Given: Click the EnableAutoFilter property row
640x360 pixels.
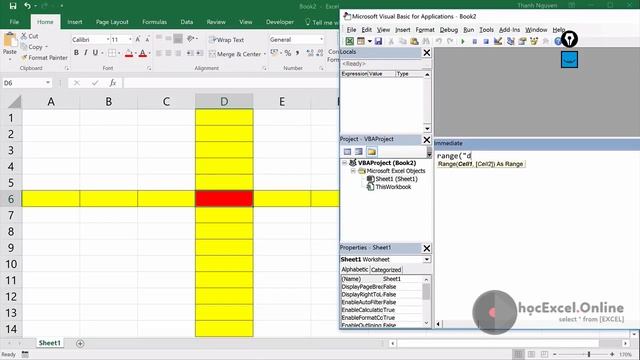Looking at the screenshot, I should pos(381,302).
